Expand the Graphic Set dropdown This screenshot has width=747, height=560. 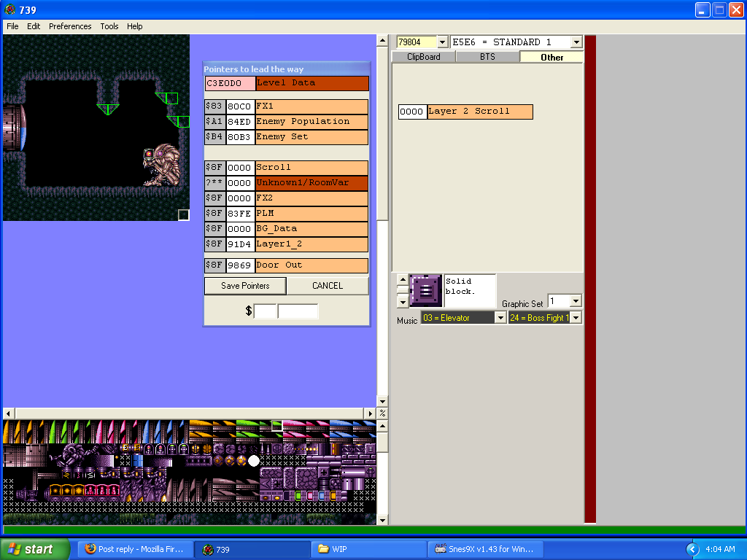tap(576, 301)
